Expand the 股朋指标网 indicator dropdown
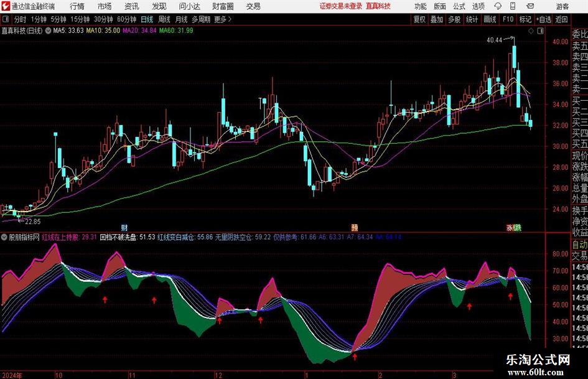This screenshot has height=379, width=588. coord(4,237)
